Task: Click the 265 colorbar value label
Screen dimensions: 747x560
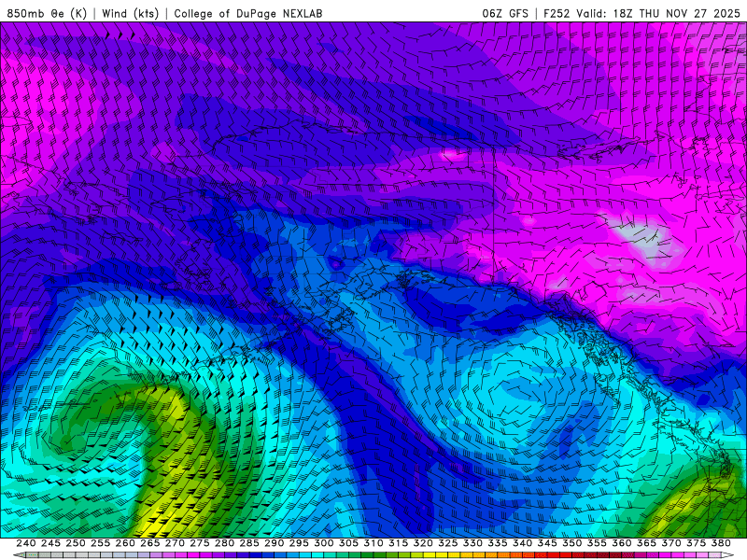Action: point(150,543)
